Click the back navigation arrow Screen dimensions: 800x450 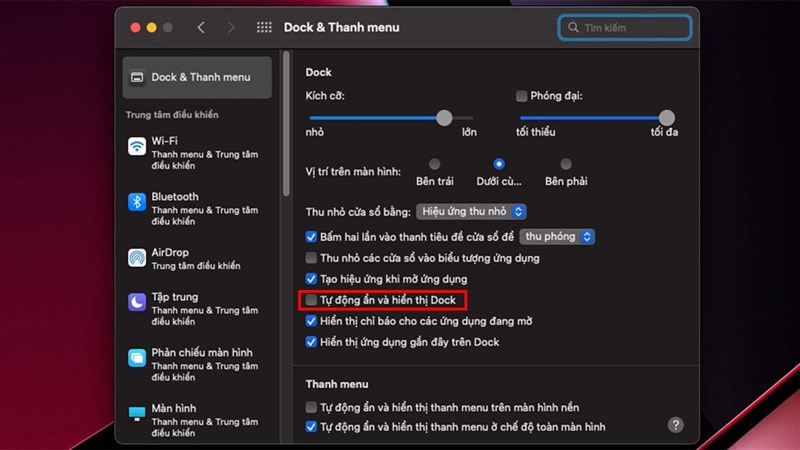(201, 28)
